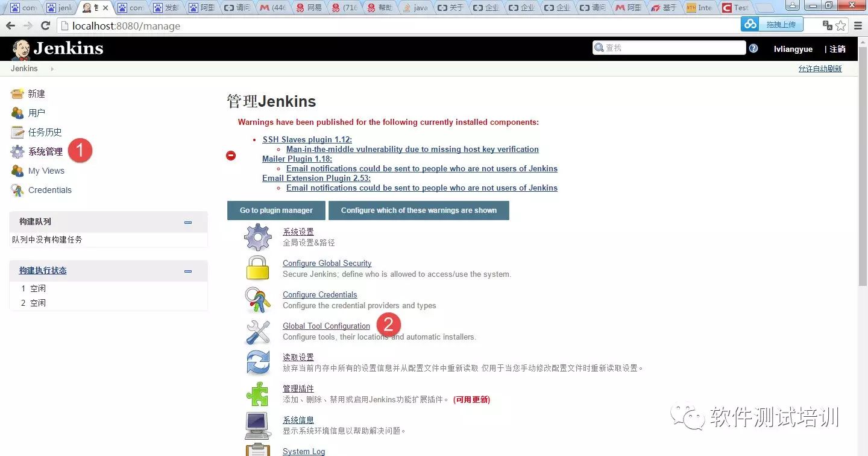Click the puzzle piece icon for 管理插件
The image size is (868, 456).
point(258,394)
